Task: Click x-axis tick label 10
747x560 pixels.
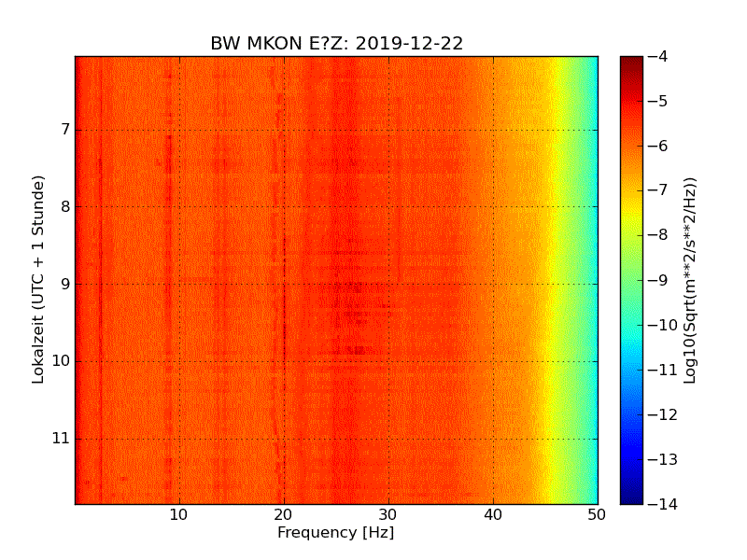Action: pos(178,515)
